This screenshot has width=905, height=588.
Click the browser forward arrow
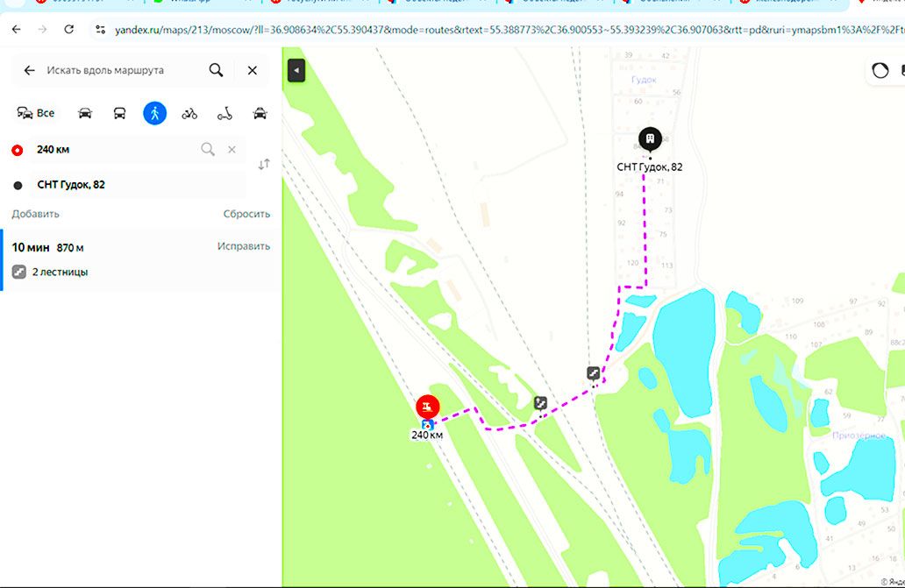pos(42,29)
